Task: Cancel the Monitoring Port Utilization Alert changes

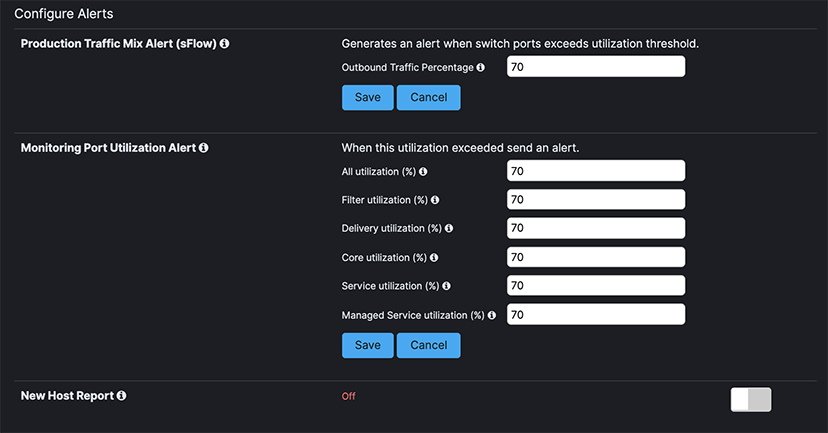Action: pos(429,345)
